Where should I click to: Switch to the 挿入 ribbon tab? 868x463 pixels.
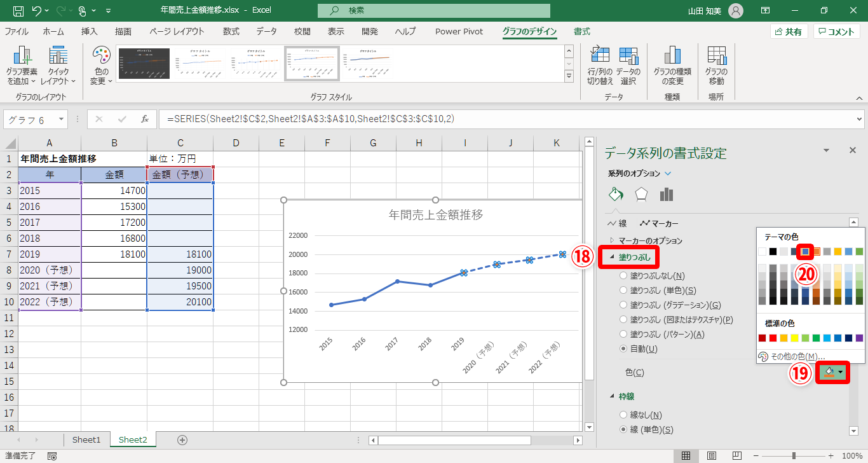pyautogui.click(x=90, y=31)
